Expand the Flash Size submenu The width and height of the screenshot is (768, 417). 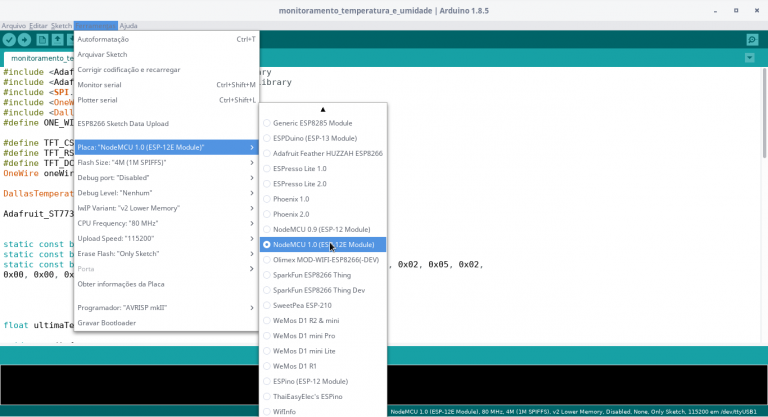click(165, 162)
